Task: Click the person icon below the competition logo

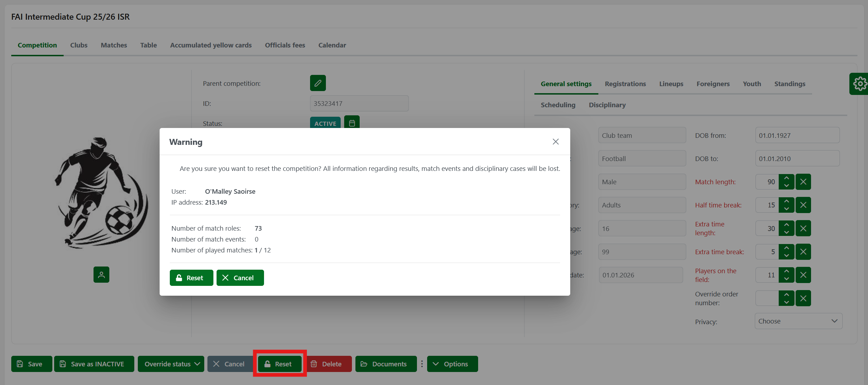Action: [101, 275]
